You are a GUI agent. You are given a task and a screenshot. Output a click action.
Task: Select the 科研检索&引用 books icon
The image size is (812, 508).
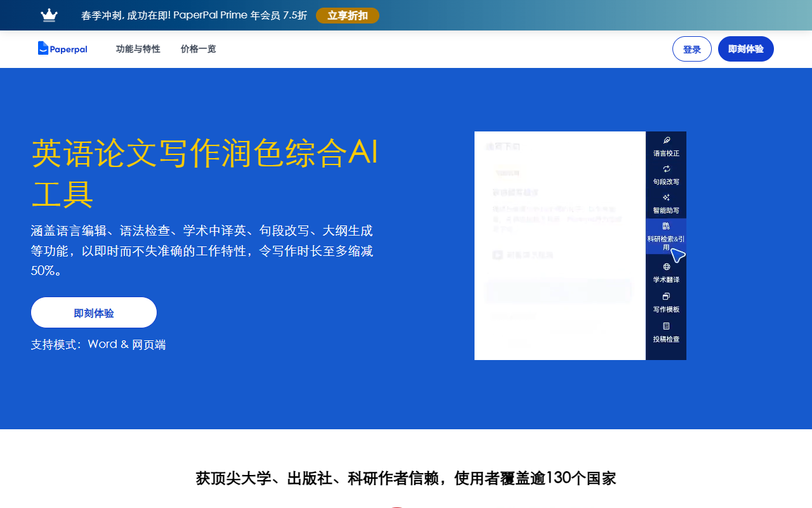666,226
